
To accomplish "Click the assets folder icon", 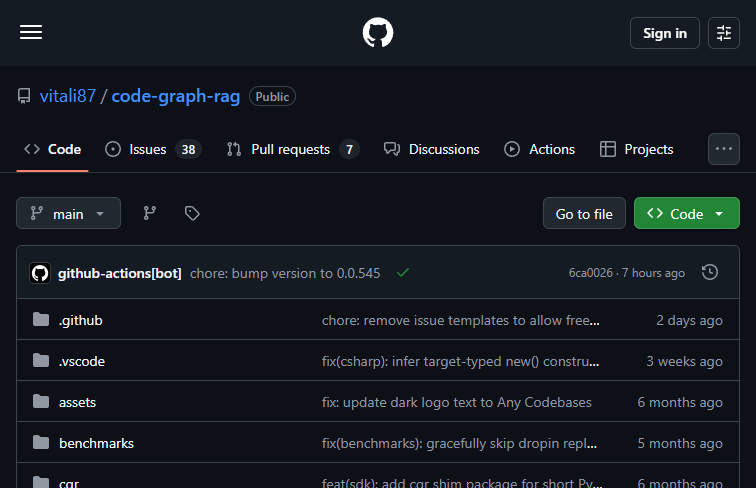I will coord(41,401).
